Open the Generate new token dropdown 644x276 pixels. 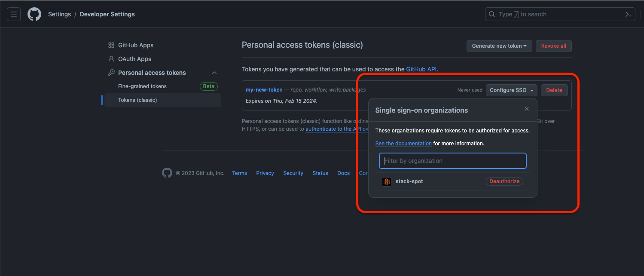pyautogui.click(x=499, y=46)
